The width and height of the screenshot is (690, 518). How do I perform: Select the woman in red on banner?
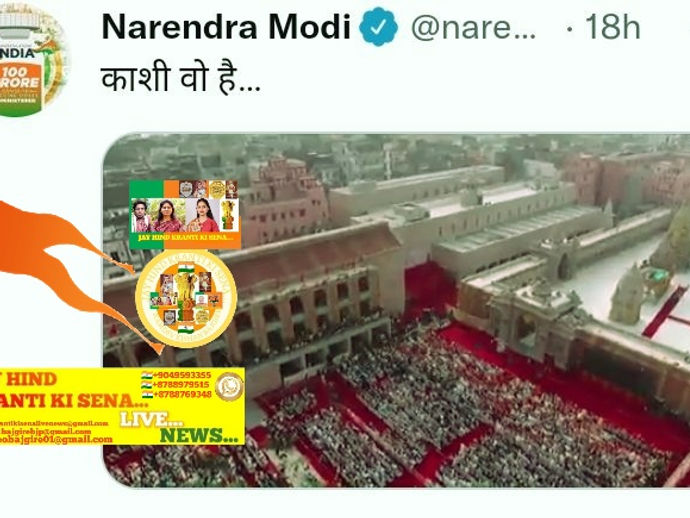coord(204,215)
